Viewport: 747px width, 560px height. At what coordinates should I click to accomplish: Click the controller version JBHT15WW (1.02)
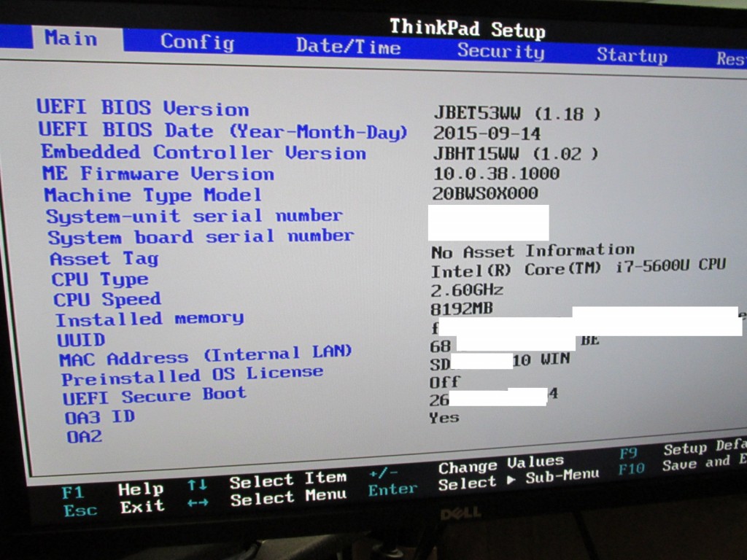tap(516, 154)
